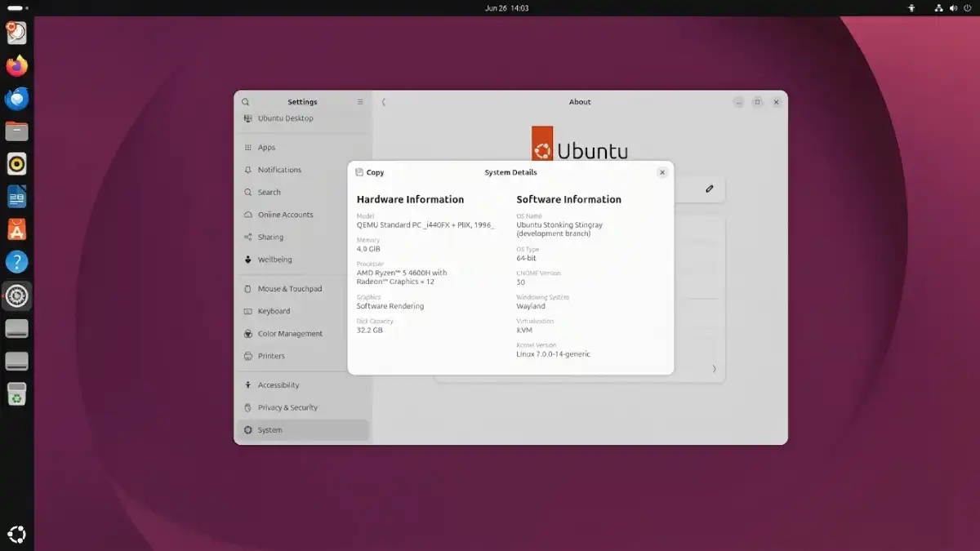Open the Settings hamburger menu

(x=360, y=102)
